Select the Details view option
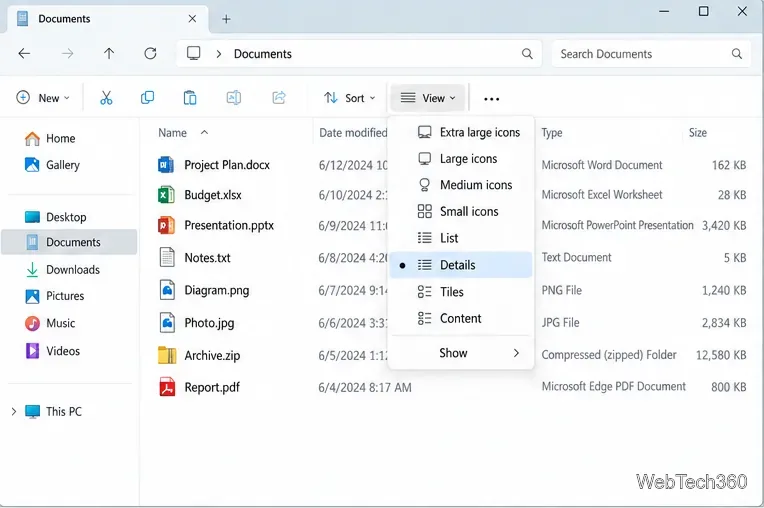This screenshot has width=764, height=508. 461,264
